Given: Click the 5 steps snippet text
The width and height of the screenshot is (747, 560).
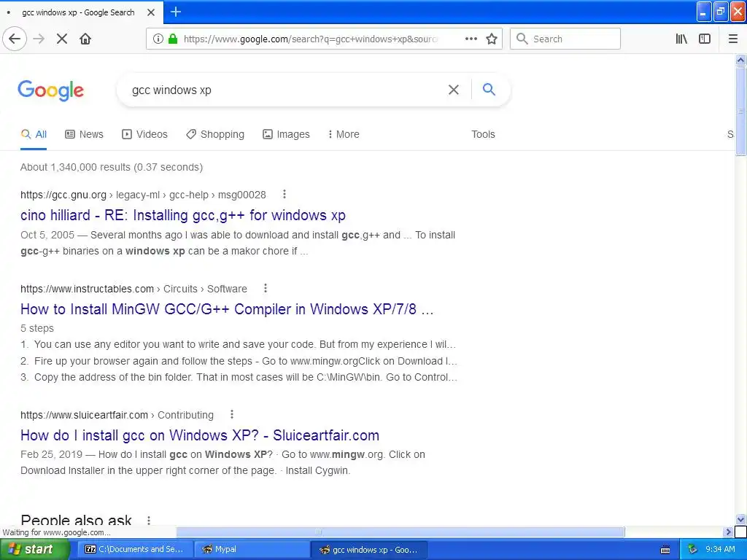Looking at the screenshot, I should (x=37, y=328).
